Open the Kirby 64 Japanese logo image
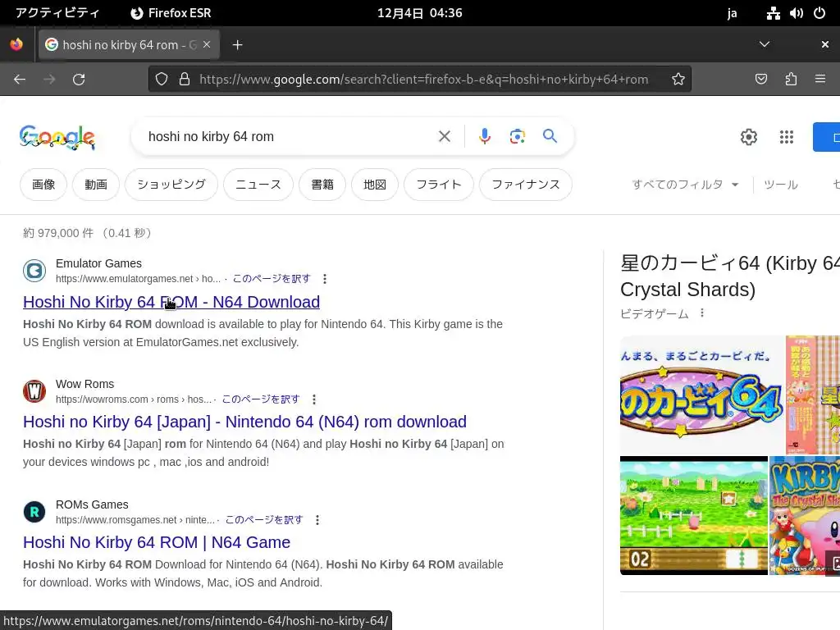This screenshot has height=630, width=840. click(702, 395)
